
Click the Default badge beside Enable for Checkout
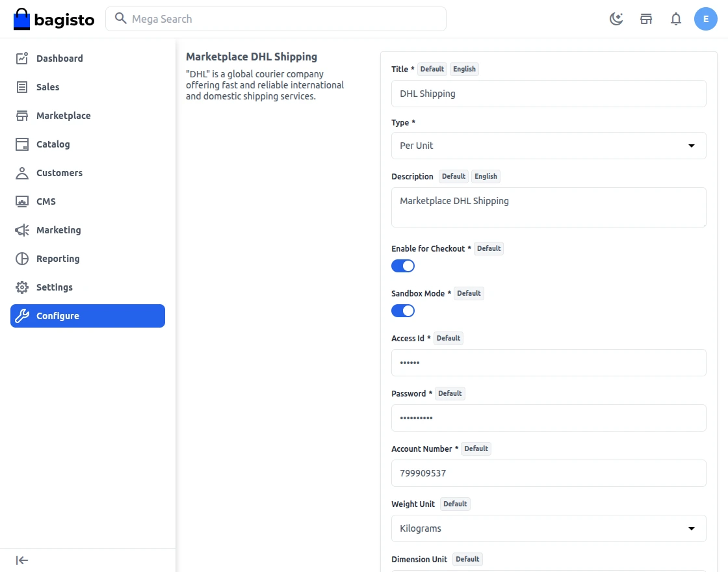(x=489, y=249)
